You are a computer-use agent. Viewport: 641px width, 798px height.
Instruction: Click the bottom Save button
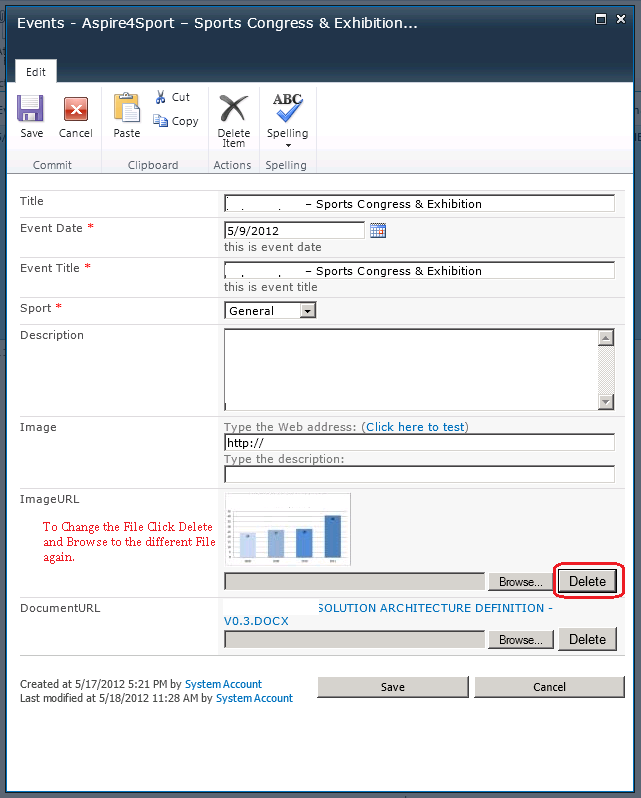coord(393,687)
